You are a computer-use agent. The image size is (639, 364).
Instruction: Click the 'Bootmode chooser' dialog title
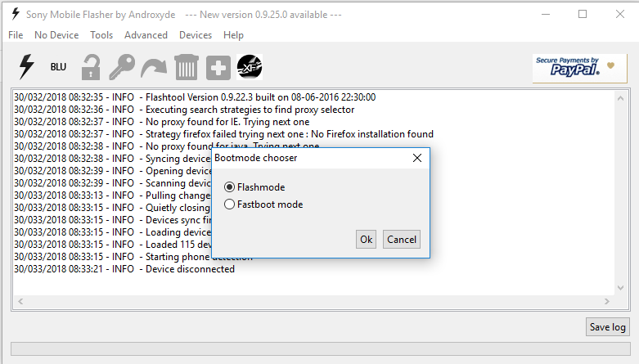coord(256,158)
